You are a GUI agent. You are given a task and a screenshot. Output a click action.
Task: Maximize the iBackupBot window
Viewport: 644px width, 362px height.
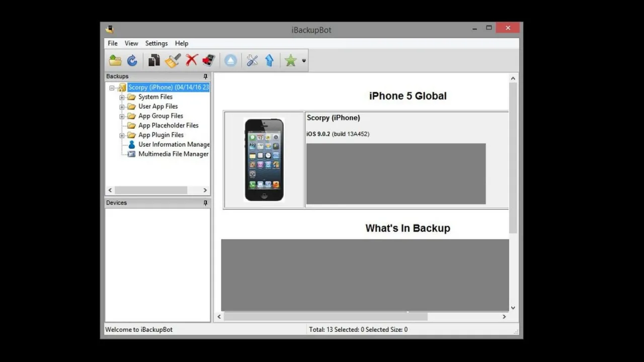(489, 28)
